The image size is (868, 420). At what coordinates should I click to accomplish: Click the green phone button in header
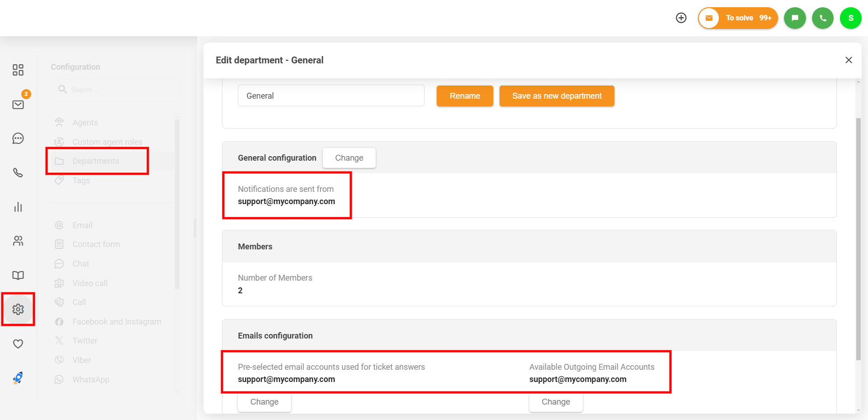click(822, 18)
